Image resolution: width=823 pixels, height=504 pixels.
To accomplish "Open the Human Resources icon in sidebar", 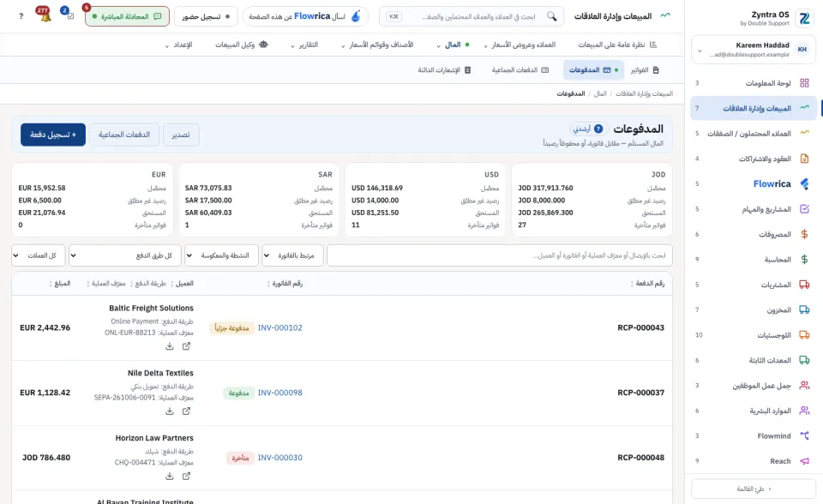I will coord(804,411).
